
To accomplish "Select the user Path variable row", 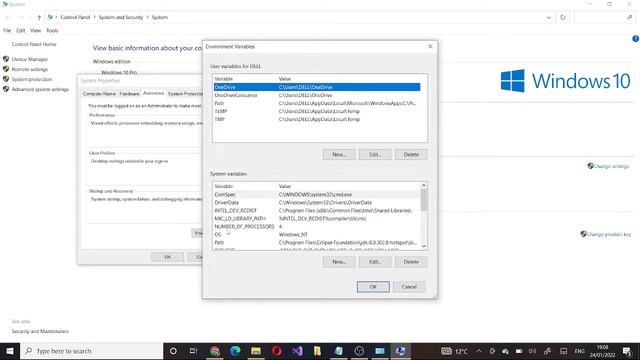I will click(x=317, y=103).
